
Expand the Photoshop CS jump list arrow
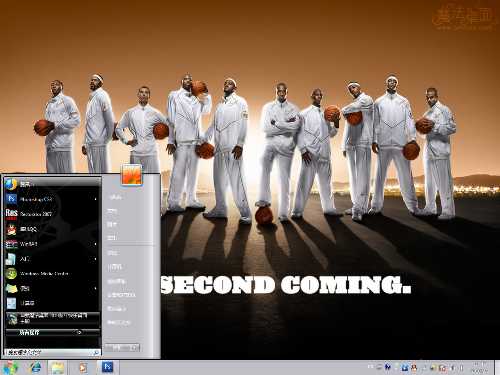pyautogui.click(x=96, y=199)
